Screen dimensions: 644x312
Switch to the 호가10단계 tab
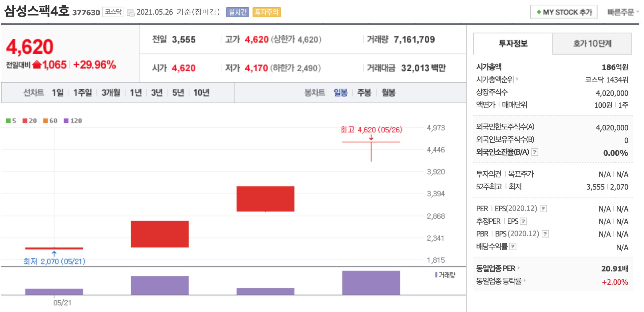(x=592, y=44)
